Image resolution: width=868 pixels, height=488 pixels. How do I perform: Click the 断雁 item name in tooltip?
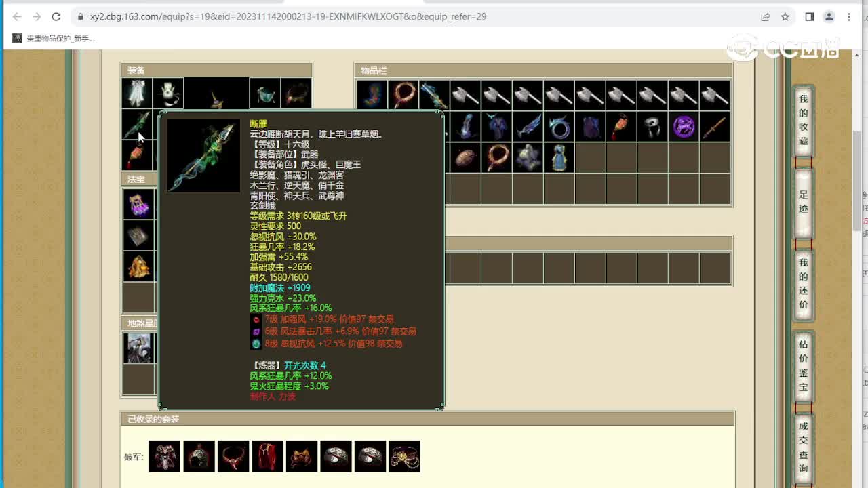tap(258, 124)
